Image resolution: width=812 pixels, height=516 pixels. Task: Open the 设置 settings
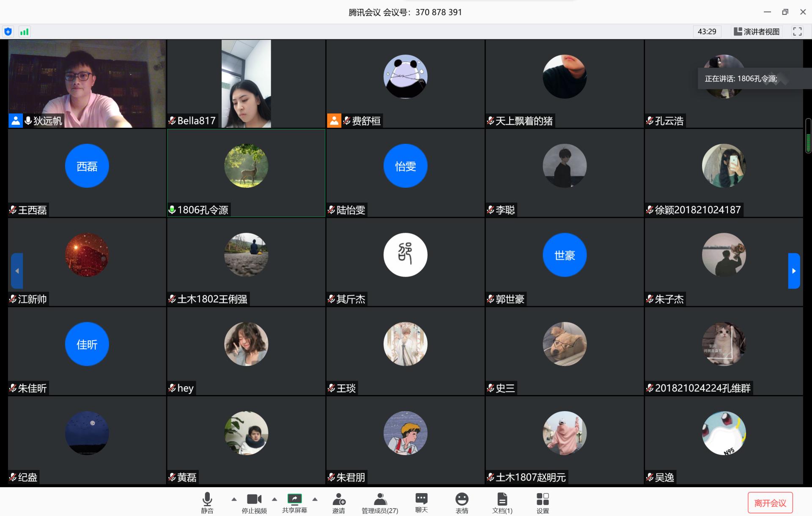pos(542,502)
